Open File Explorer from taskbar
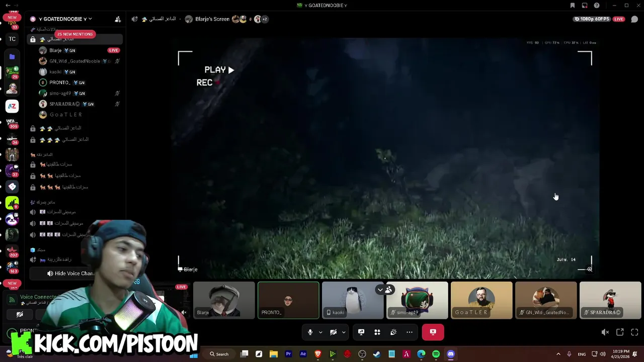This screenshot has width=644, height=362. (274, 354)
